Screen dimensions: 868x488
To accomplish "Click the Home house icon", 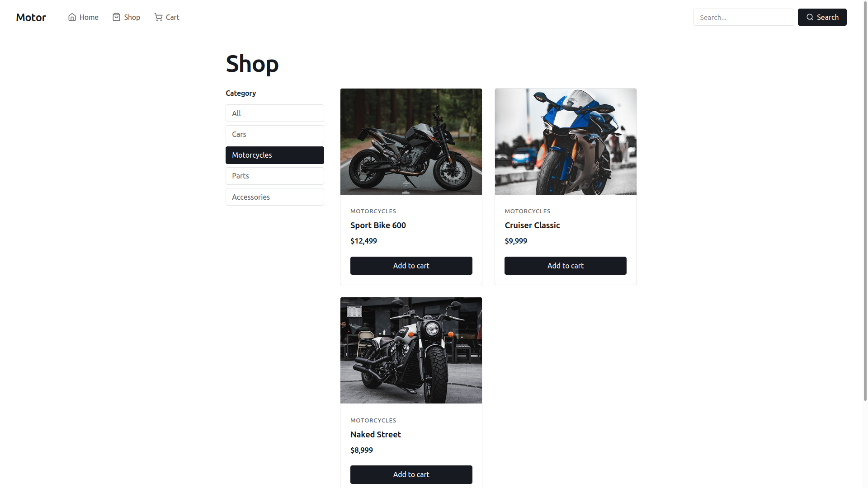I will point(72,17).
